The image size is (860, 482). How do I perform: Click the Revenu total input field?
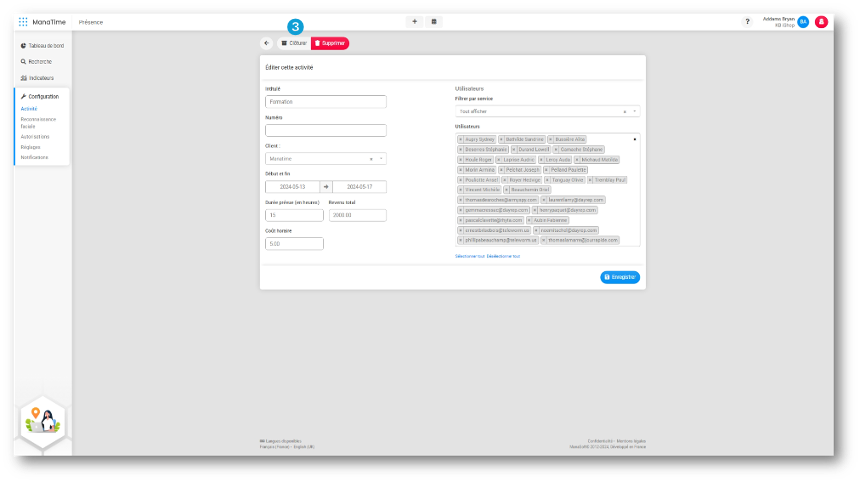358,216
